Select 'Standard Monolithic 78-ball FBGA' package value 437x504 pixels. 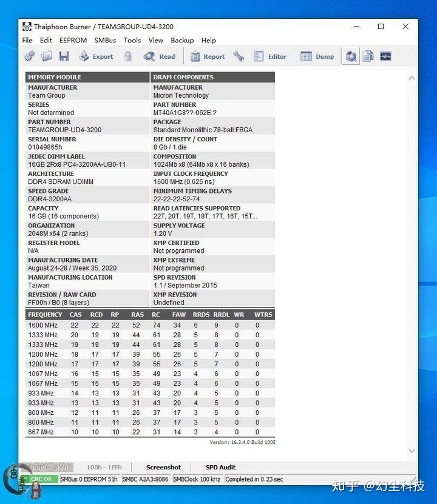pyautogui.click(x=203, y=130)
